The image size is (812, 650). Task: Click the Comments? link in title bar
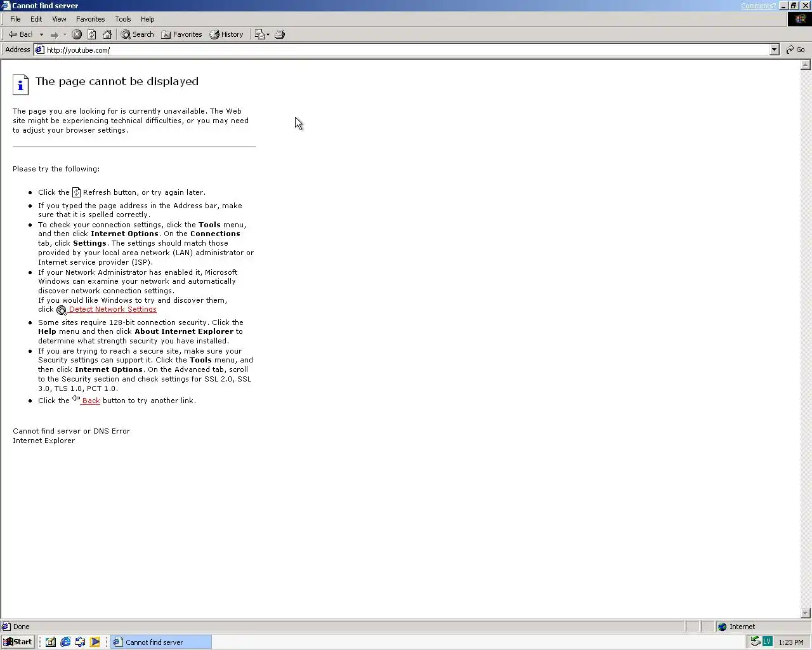point(758,6)
